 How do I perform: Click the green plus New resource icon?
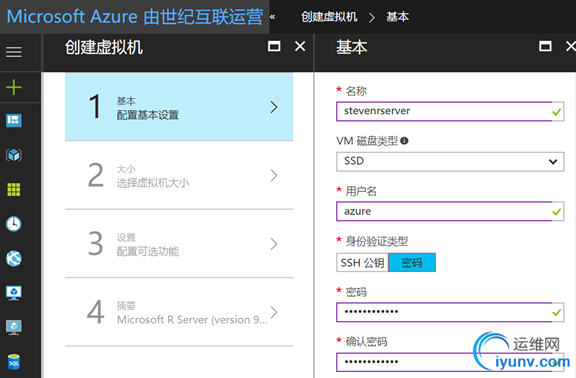point(14,87)
